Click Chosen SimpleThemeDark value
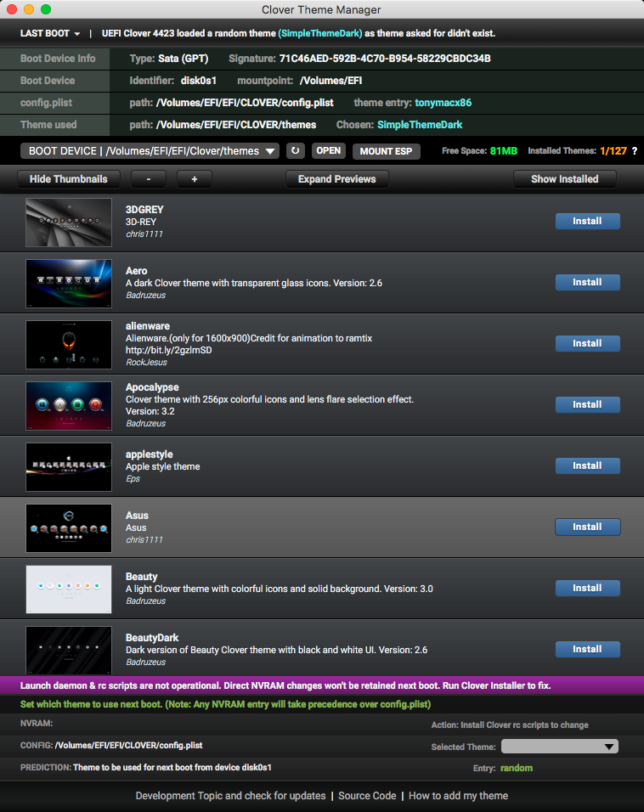 (x=420, y=125)
